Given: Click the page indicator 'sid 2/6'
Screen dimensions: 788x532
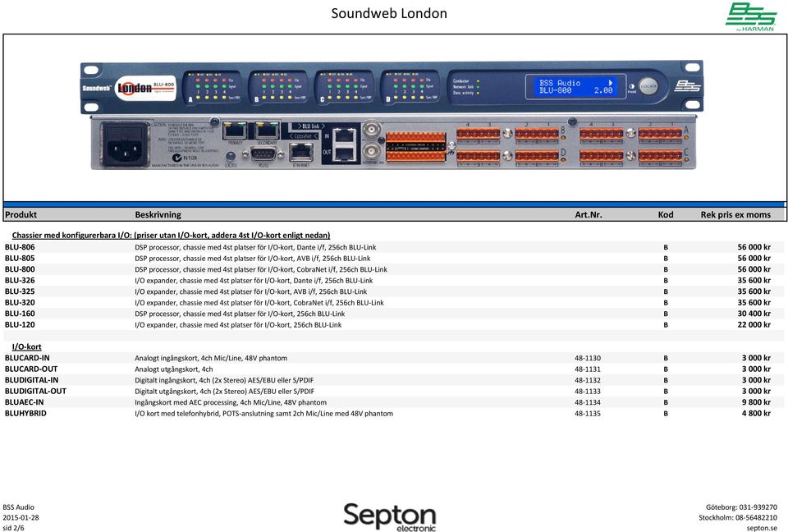Looking at the screenshot, I should click(x=13, y=527).
